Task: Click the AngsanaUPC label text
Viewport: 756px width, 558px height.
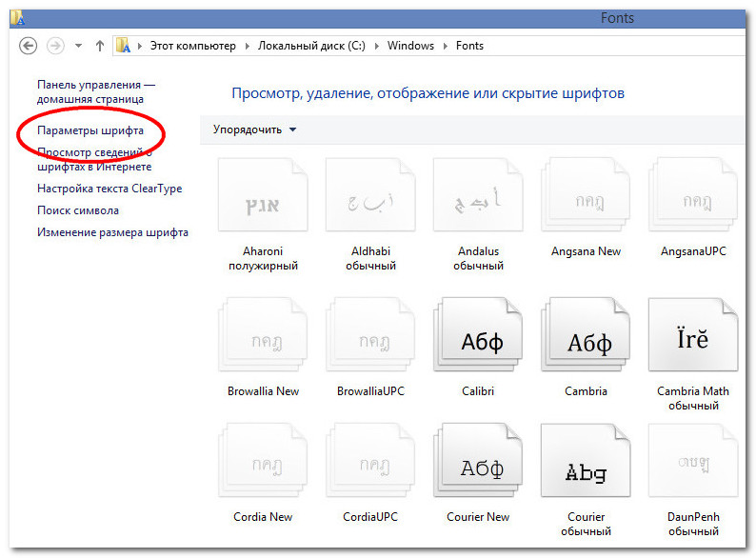Action: coord(693,251)
